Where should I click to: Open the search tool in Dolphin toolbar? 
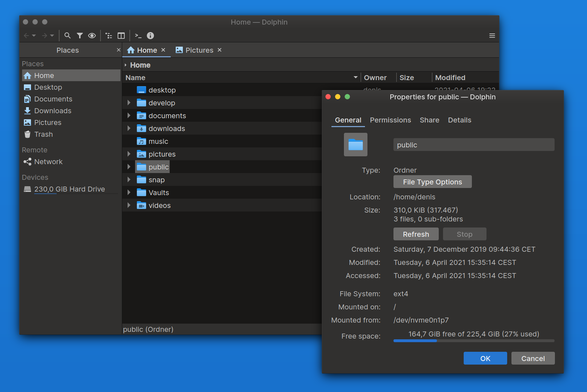pyautogui.click(x=67, y=36)
